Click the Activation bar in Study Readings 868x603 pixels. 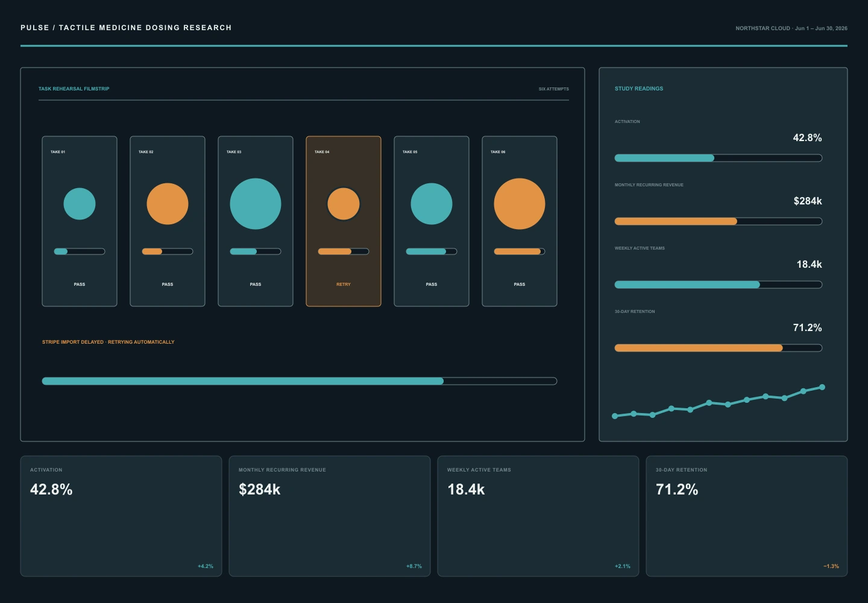[719, 158]
